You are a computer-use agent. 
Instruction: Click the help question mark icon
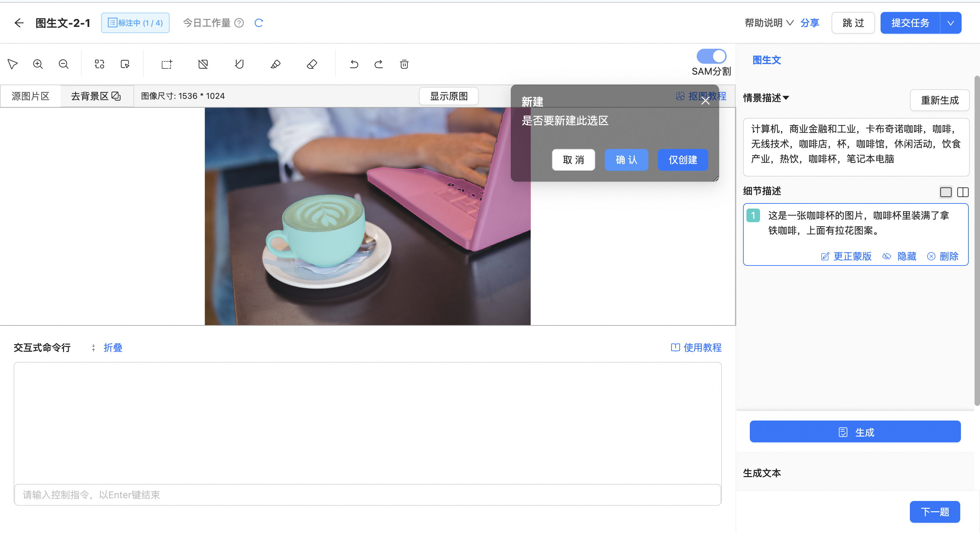pyautogui.click(x=239, y=23)
